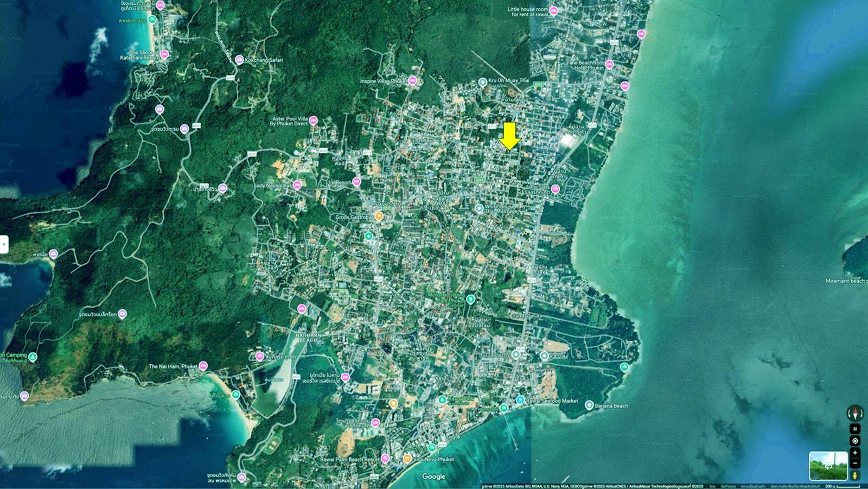Screen dimensions: 868x489
Task: Select The Nai Harn, Phuket hotel pin
Action: tap(203, 365)
